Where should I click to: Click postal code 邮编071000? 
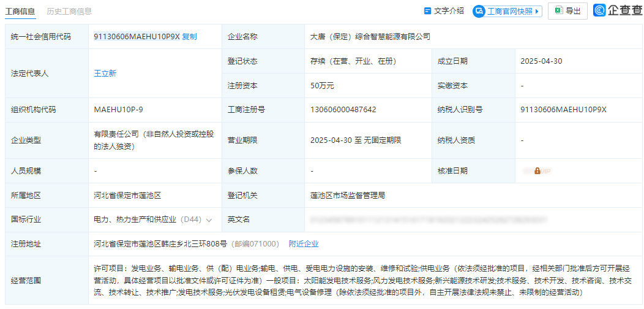point(255,244)
